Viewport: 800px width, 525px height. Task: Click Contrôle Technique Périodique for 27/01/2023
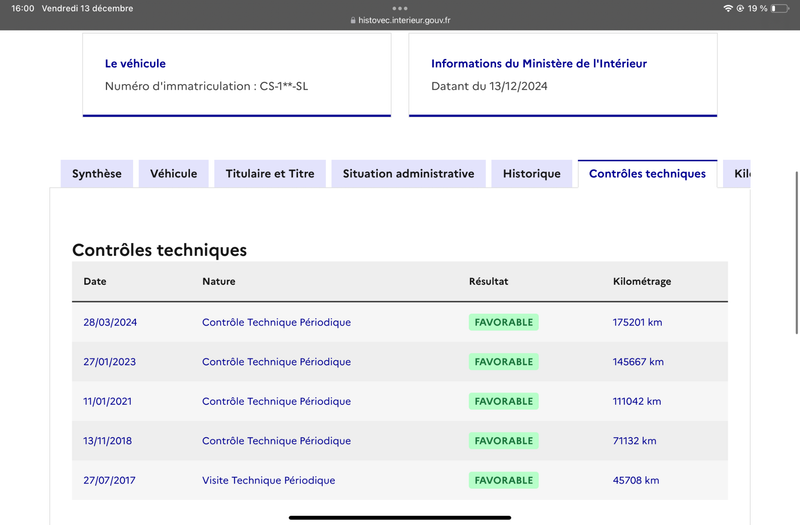277,362
